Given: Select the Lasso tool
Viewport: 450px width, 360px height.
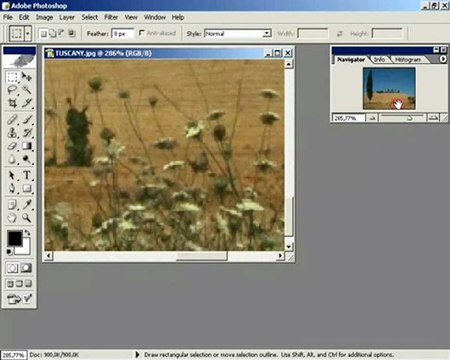Looking at the screenshot, I should 12,90.
